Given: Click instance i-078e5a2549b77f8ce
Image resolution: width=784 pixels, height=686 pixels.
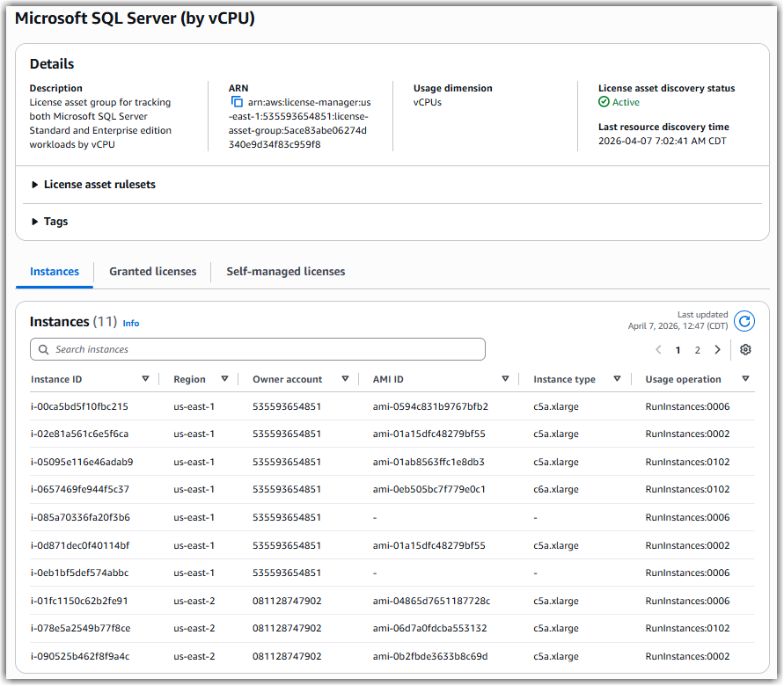Looking at the screenshot, I should click(80, 628).
